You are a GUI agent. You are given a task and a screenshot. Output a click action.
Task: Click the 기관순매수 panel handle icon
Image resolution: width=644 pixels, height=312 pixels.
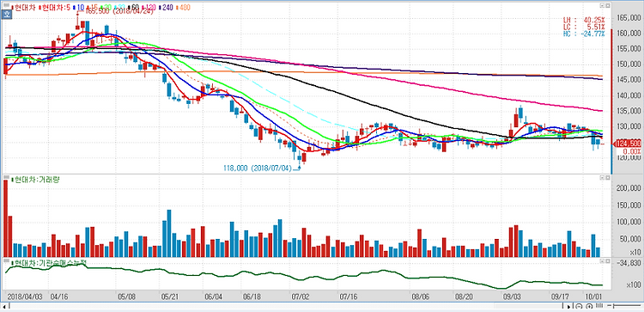[x=6, y=261]
